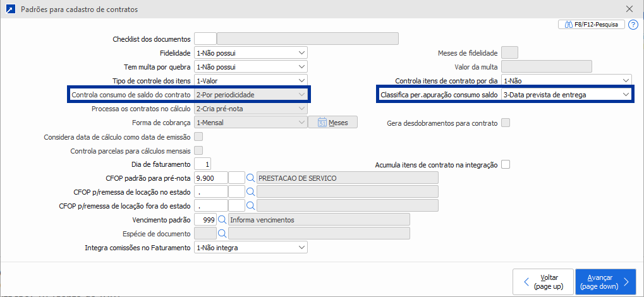Check Considera data de cálculo como data de emissão
The width and height of the screenshot is (644, 297).
[x=199, y=136]
